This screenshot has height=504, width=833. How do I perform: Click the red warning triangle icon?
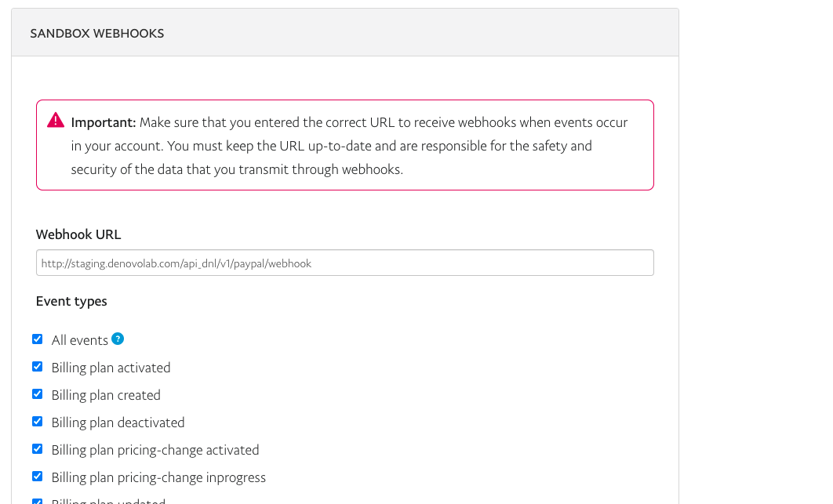[55, 121]
